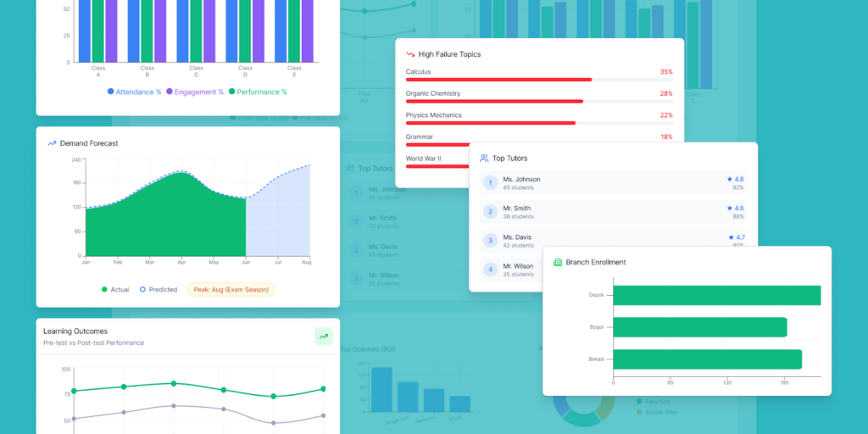Toggle the Engagement % legend series
This screenshot has width=868, height=434.
[x=195, y=92]
